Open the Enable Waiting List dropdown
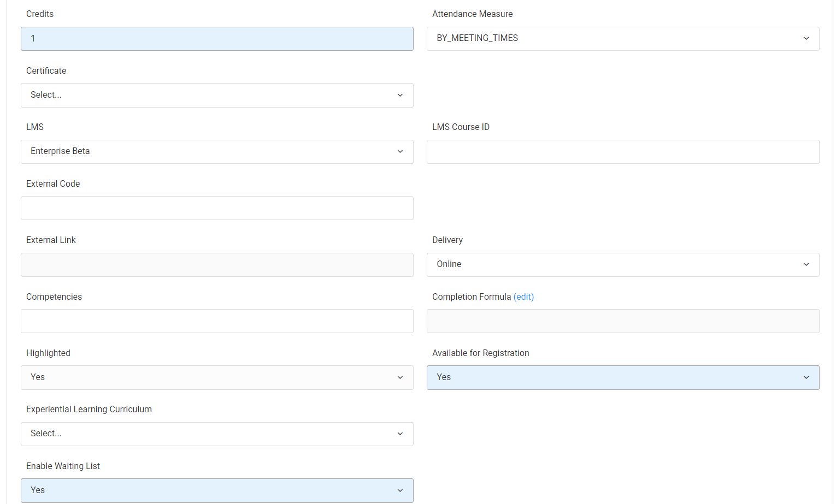Image resolution: width=836 pixels, height=504 pixels. coord(217,490)
